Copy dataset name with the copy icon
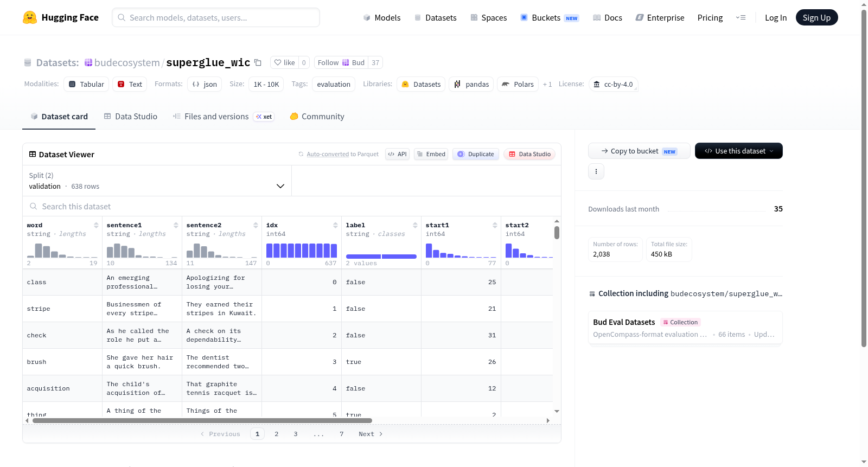Image resolution: width=868 pixels, height=467 pixels. click(x=258, y=62)
